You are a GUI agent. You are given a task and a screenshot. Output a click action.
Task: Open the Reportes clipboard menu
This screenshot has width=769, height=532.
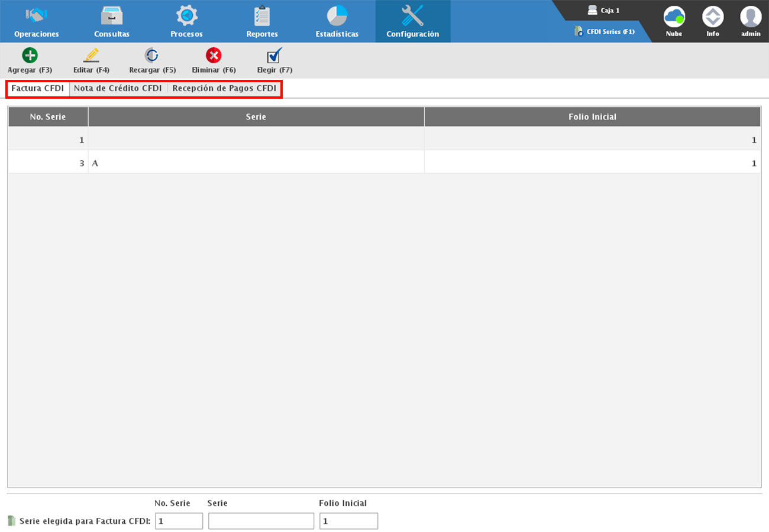click(x=262, y=21)
